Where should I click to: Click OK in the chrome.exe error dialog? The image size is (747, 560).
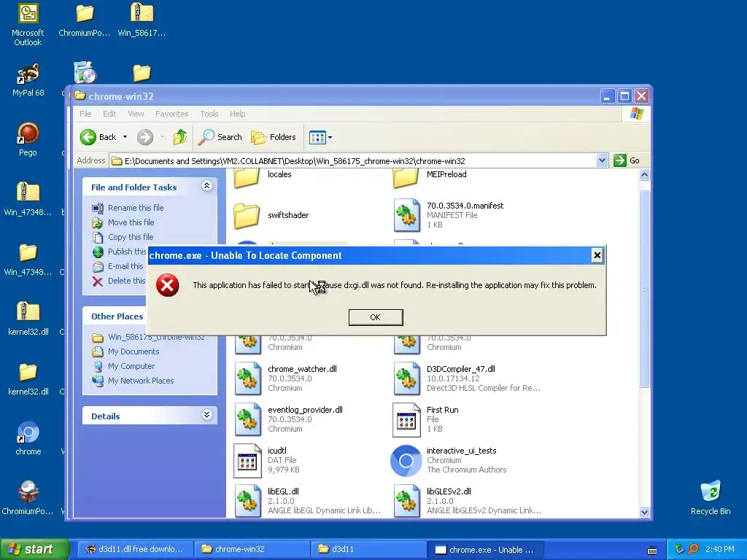point(376,317)
